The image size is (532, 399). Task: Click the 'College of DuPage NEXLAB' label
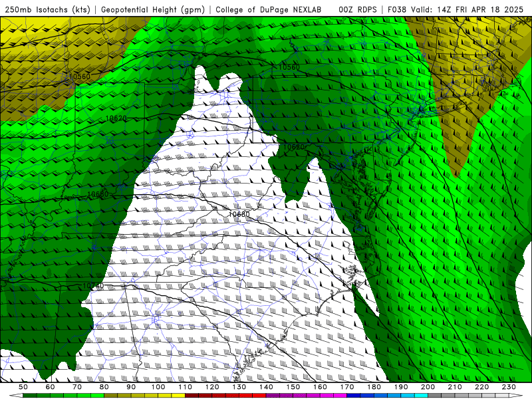tap(268, 9)
